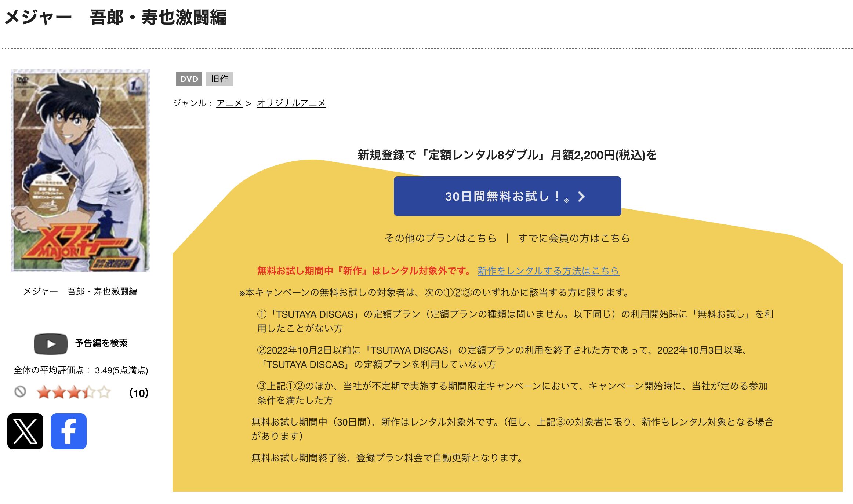
Task: Click the DVD format badge
Action: click(x=189, y=79)
